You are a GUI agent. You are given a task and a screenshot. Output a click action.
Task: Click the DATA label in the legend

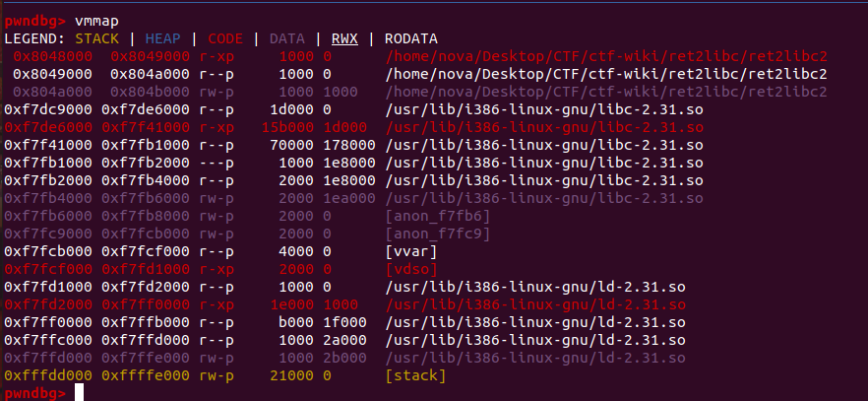[x=286, y=37]
